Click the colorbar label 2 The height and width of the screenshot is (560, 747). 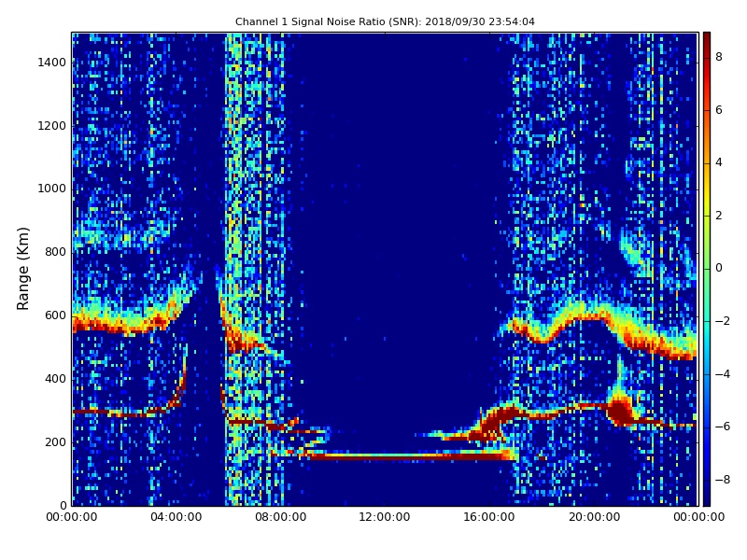(x=719, y=216)
